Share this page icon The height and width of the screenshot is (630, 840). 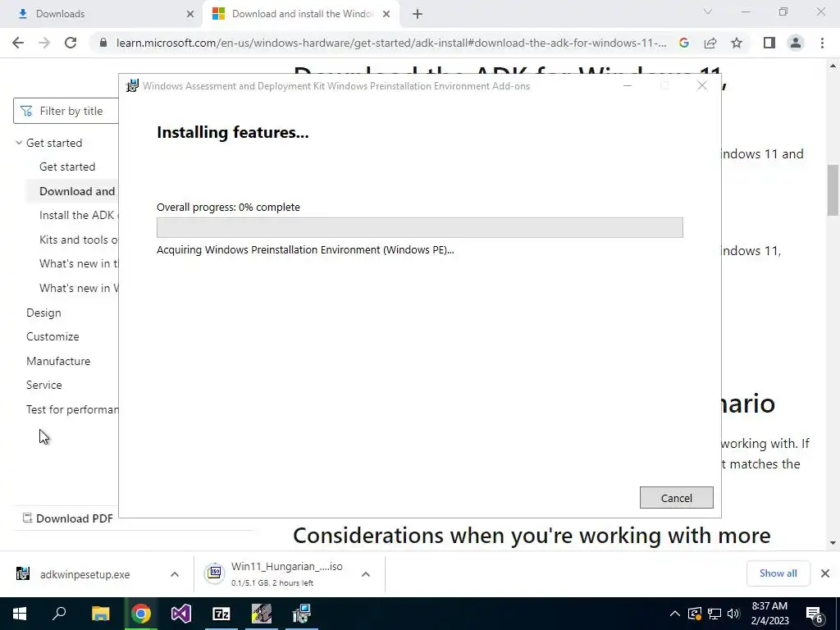coord(710,43)
